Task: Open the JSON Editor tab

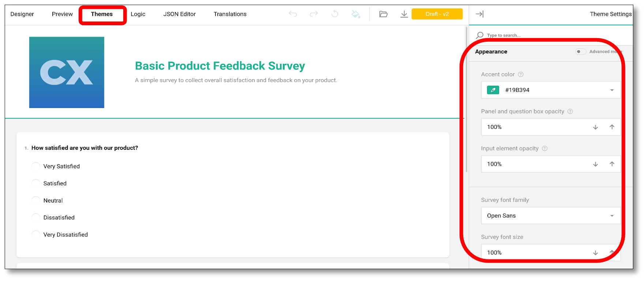Action: tap(179, 14)
